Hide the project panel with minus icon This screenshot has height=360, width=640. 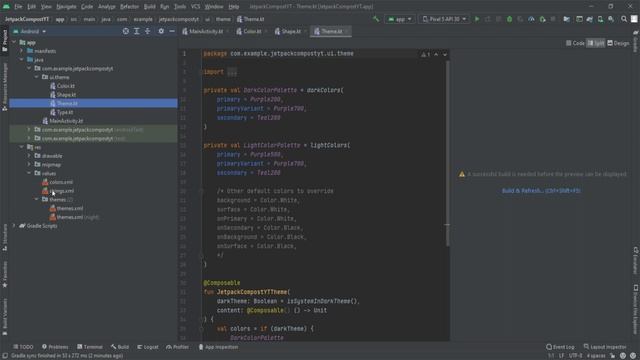click(172, 31)
